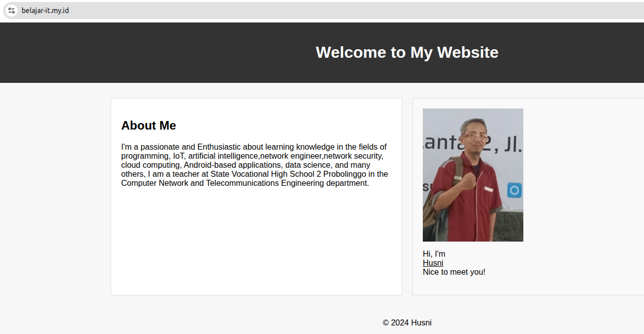
Task: Open the Husni link
Action: coord(433,263)
